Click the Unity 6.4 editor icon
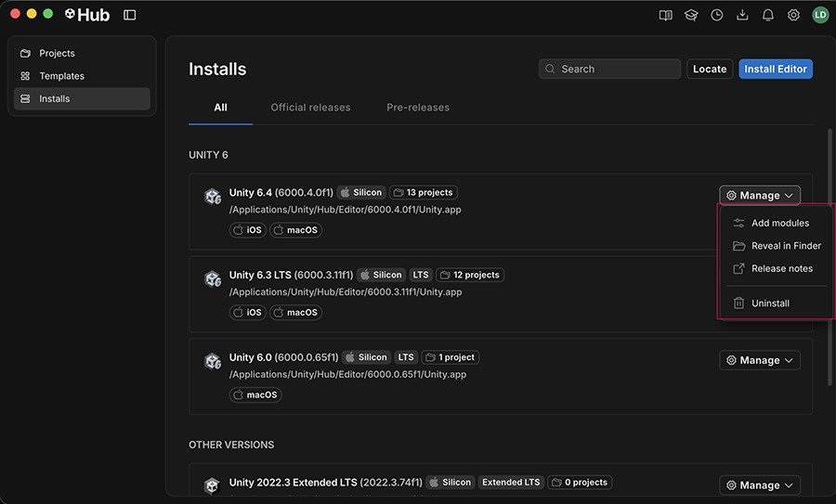Viewport: 836px width, 504px height. pos(213,197)
